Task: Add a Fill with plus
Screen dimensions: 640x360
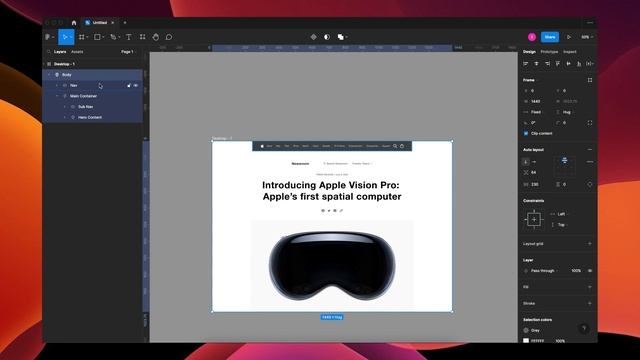Action: click(x=590, y=287)
